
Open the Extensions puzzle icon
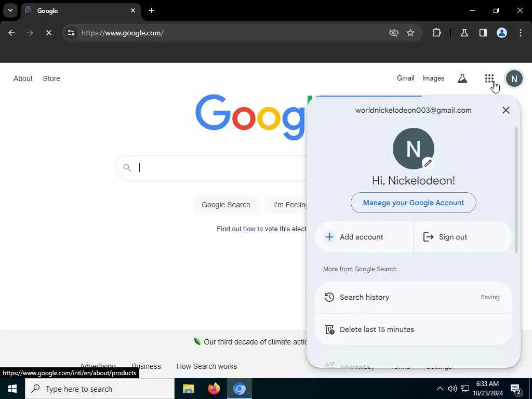(x=436, y=33)
